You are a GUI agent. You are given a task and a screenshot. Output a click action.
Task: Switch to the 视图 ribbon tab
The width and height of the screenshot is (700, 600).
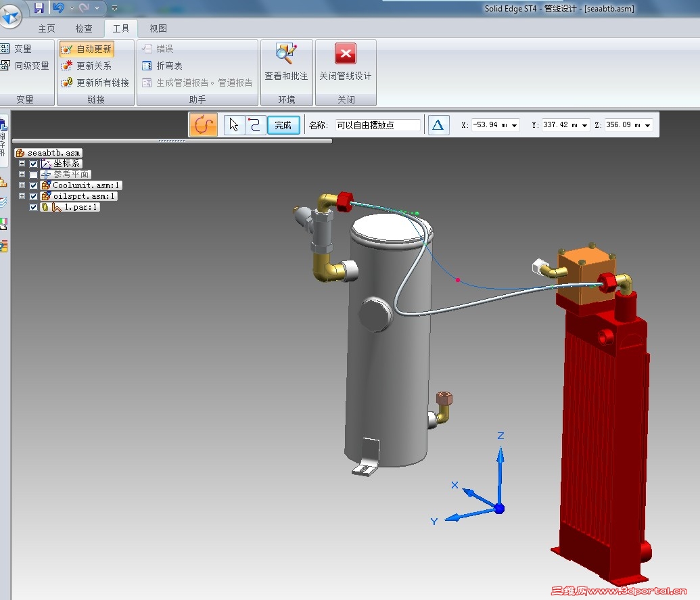[x=158, y=28]
